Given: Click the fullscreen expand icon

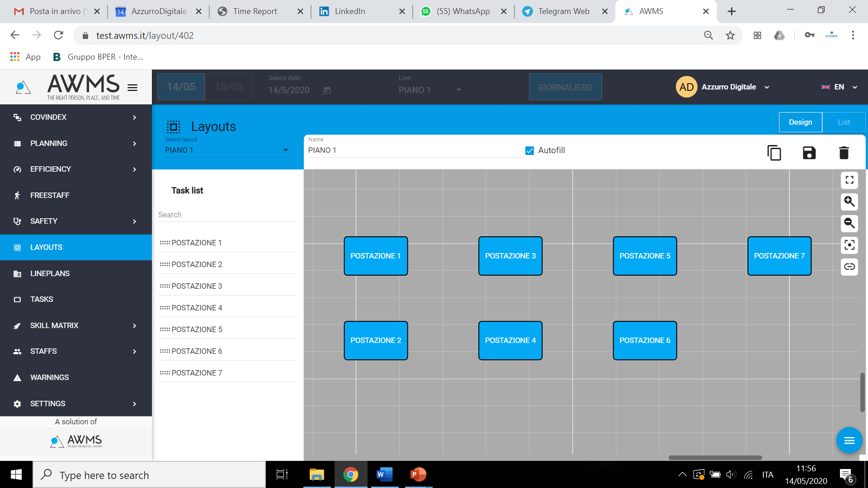Looking at the screenshot, I should pos(849,180).
